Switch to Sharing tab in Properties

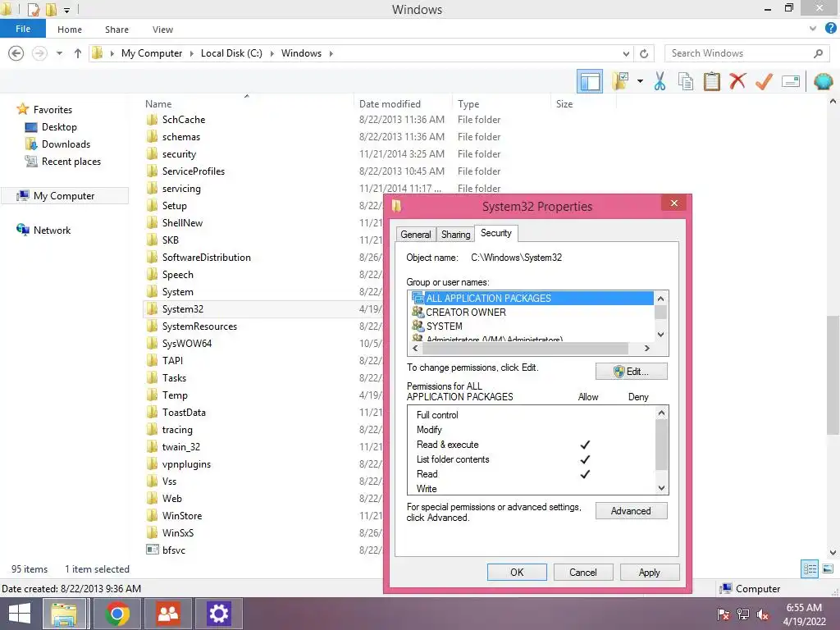pos(455,234)
